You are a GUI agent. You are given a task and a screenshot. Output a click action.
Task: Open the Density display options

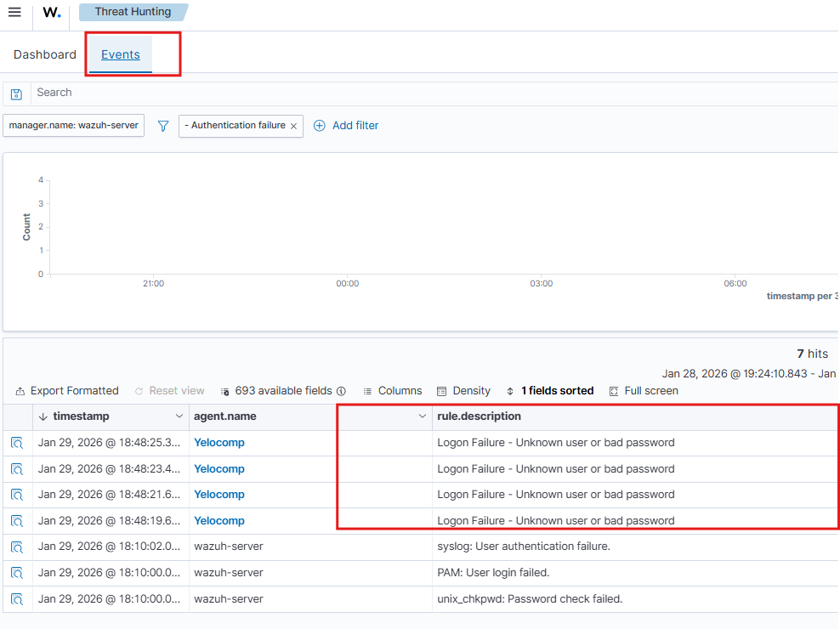tap(463, 391)
